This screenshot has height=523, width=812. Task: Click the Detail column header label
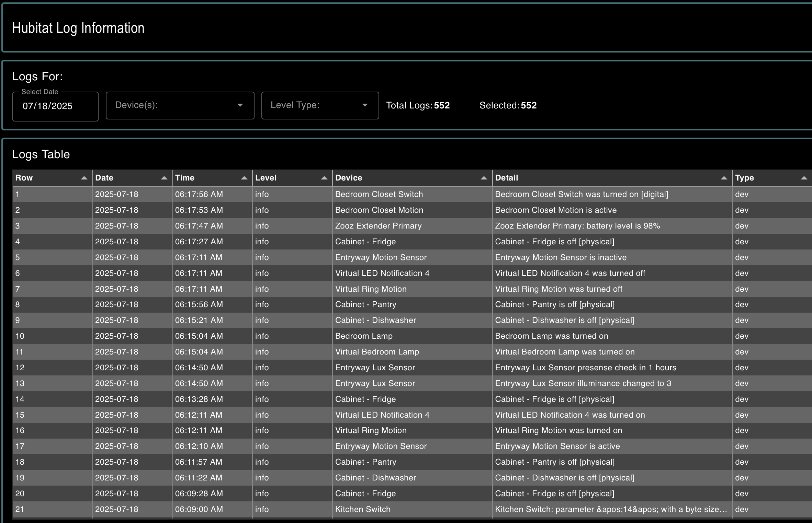pos(506,178)
